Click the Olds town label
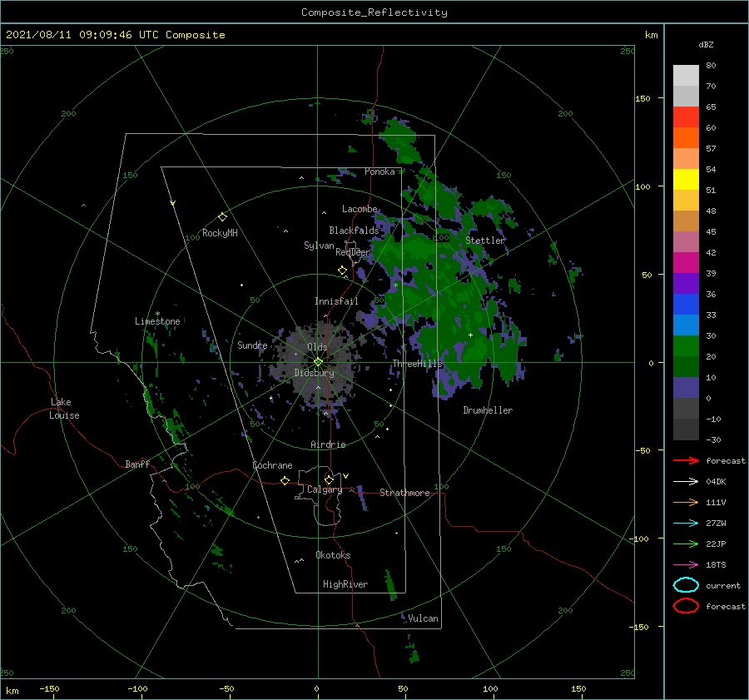Screen dimensions: 749x700 (317, 347)
